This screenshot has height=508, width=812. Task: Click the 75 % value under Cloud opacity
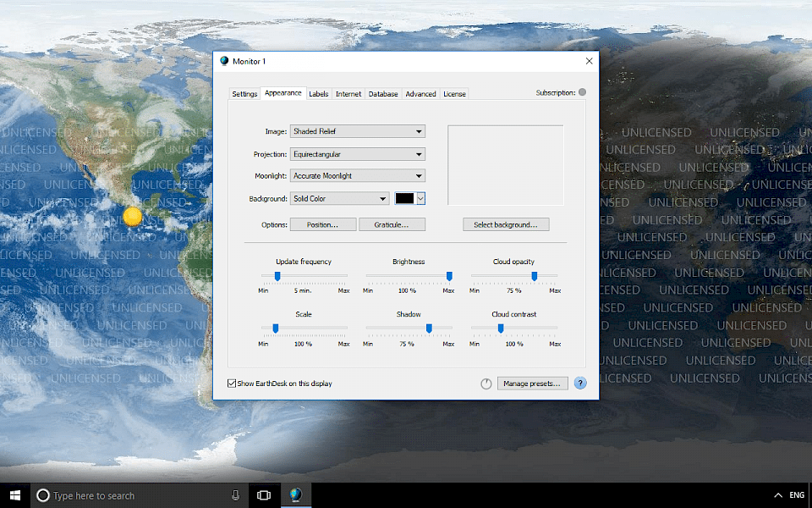pyautogui.click(x=513, y=290)
